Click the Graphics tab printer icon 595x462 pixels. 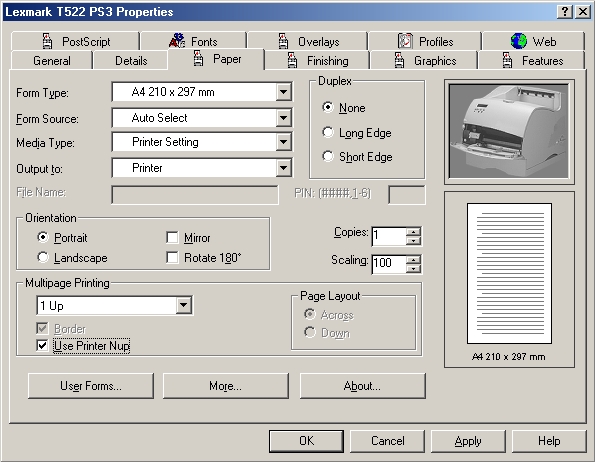[399, 60]
